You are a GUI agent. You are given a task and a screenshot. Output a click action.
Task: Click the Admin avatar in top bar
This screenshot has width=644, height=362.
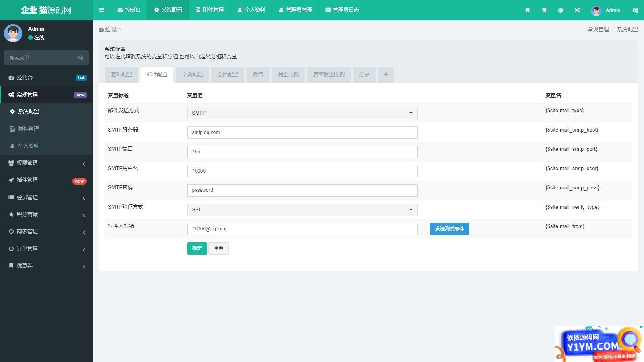pos(596,10)
